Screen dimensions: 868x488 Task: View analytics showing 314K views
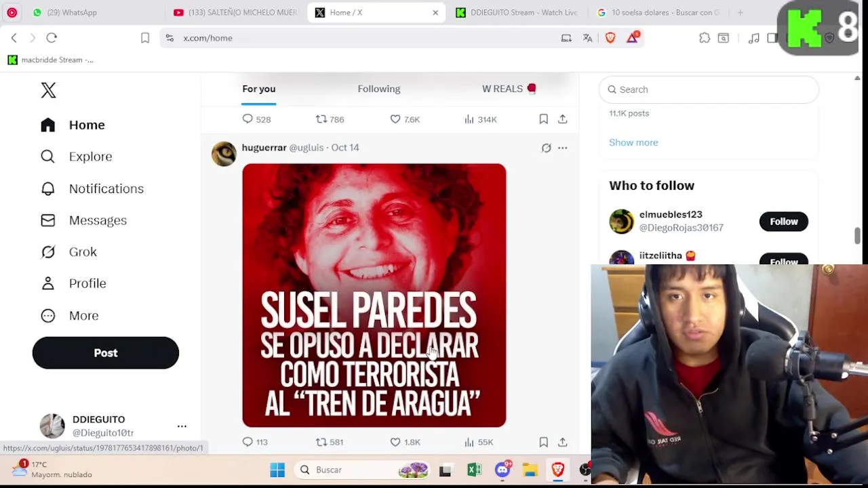[481, 119]
